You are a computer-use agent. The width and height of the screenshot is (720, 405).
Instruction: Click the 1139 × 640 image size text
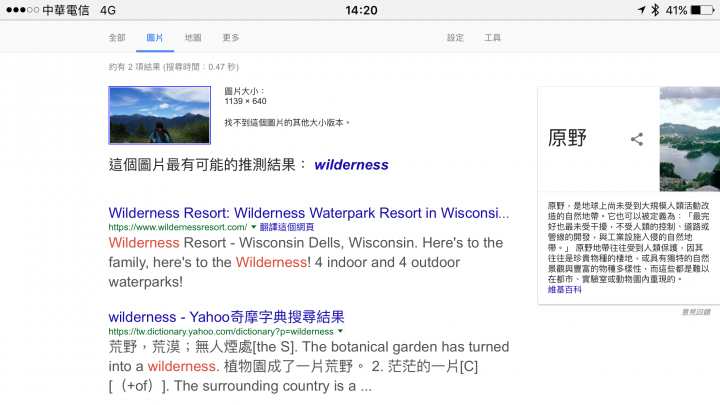click(x=245, y=101)
